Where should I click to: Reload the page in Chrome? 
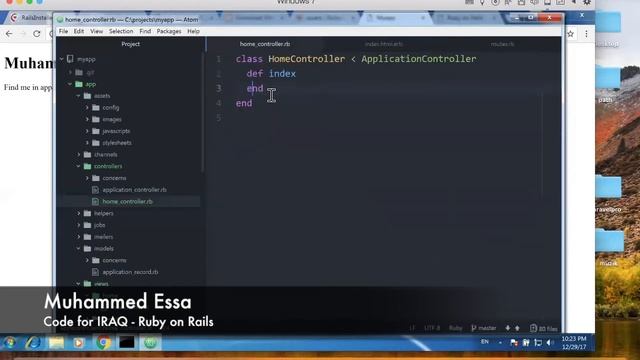[37, 34]
